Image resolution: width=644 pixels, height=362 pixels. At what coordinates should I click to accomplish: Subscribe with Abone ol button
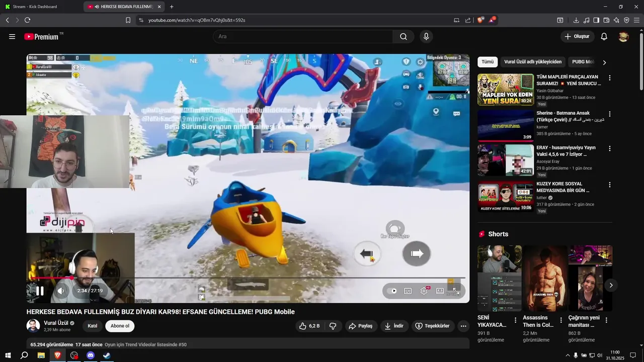(x=120, y=326)
